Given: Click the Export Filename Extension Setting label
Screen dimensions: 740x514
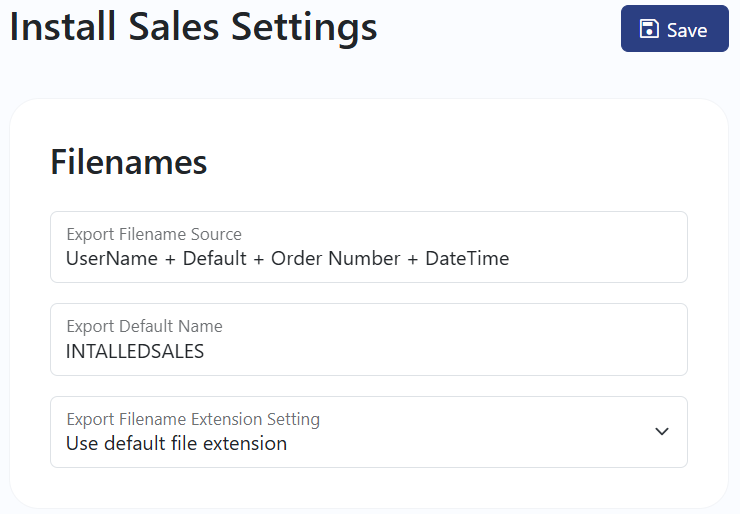Looking at the screenshot, I should tap(193, 419).
